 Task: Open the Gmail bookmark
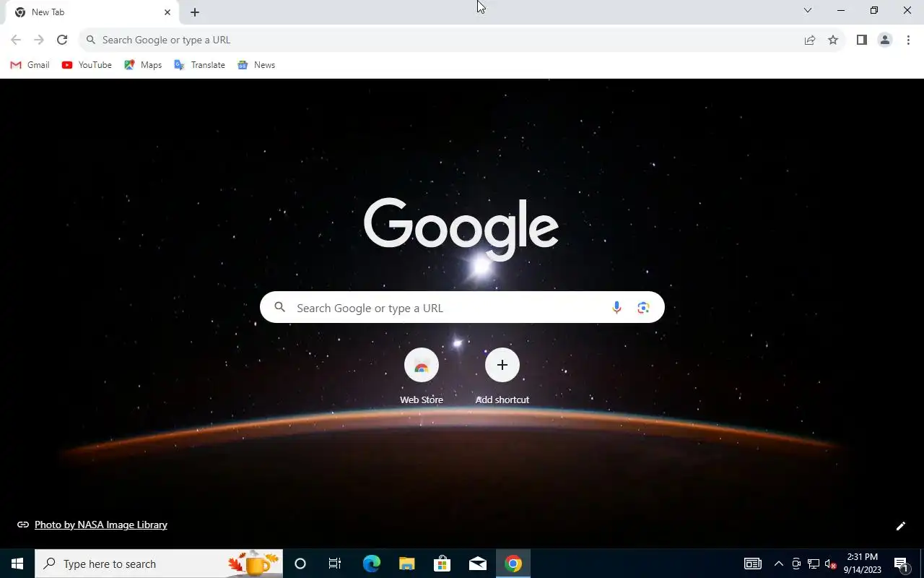[30, 65]
